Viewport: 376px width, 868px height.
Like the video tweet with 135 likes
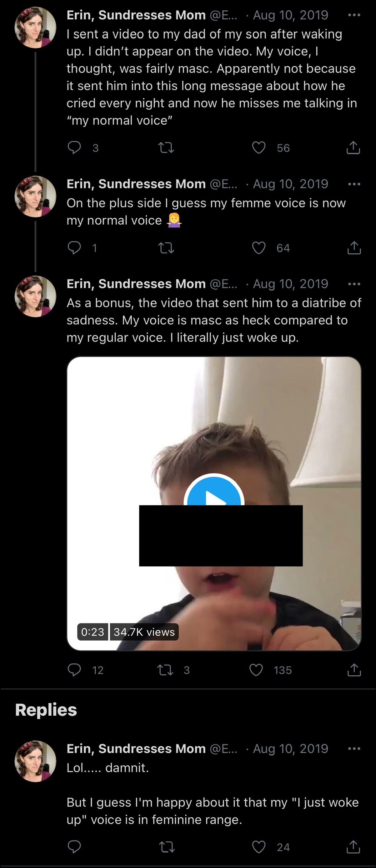click(x=256, y=670)
